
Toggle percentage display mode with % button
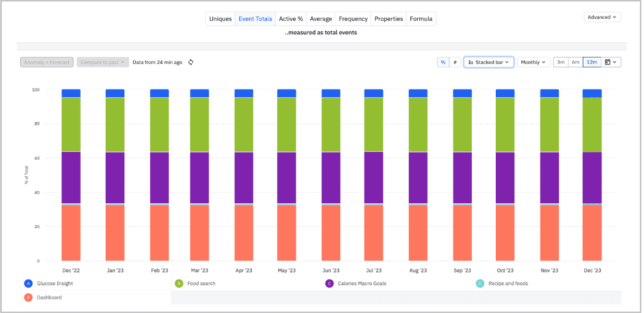pyautogui.click(x=443, y=62)
